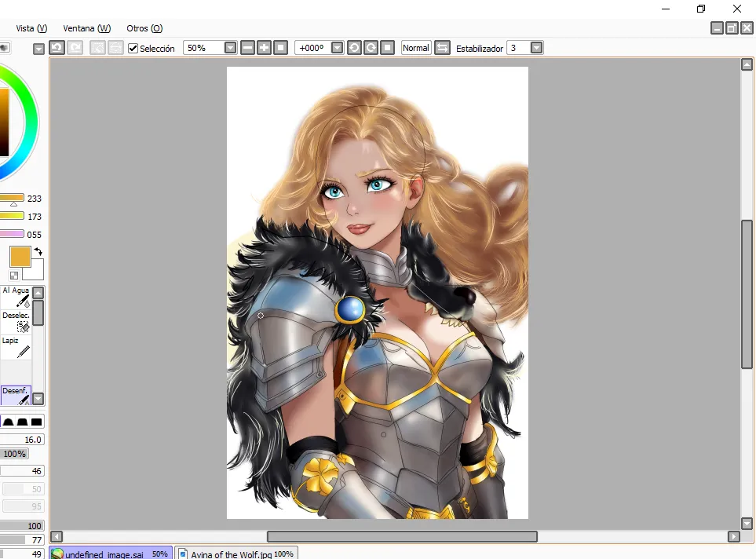Click the slider showing value 49

(22, 554)
